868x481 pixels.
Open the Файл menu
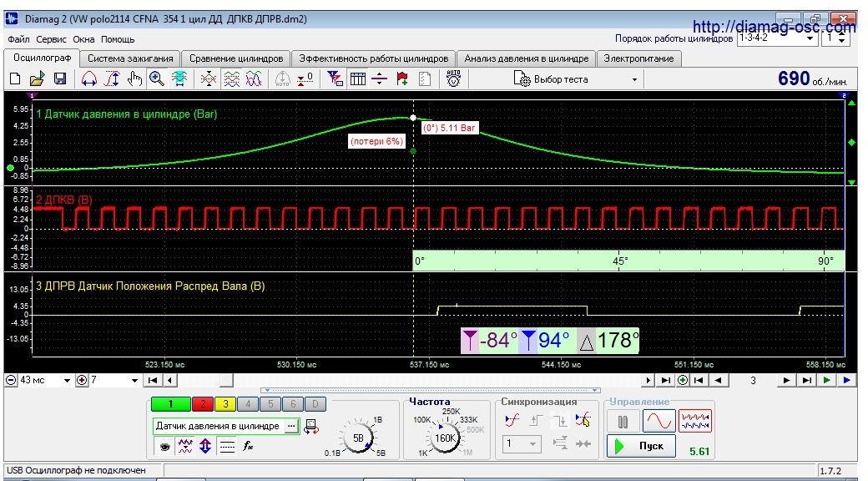[x=19, y=39]
